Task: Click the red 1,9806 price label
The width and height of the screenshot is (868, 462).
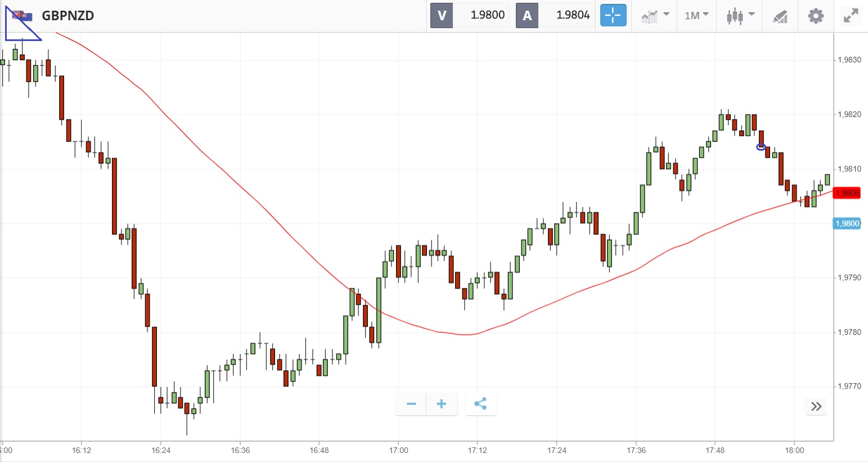Action: (x=847, y=193)
